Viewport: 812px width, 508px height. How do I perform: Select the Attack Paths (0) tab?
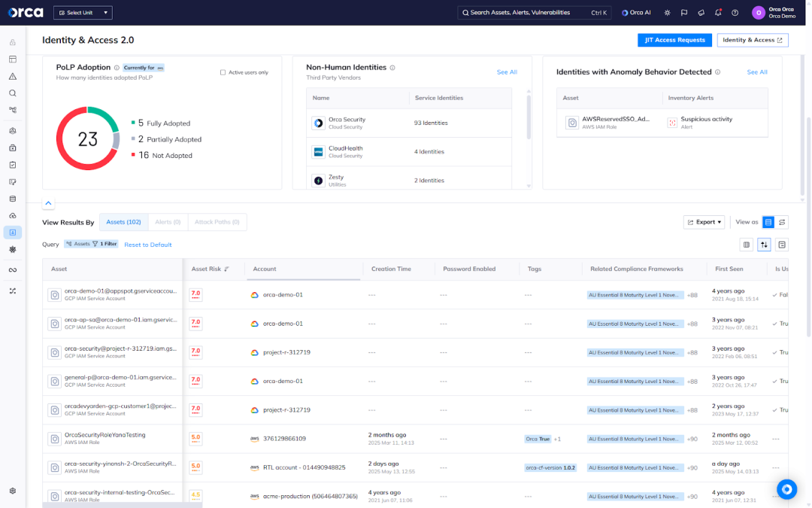point(217,222)
